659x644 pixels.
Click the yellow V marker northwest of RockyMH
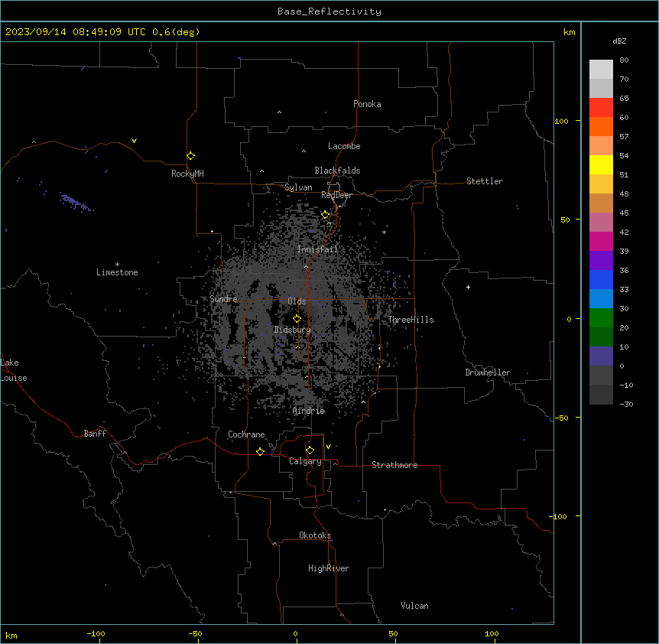click(134, 141)
